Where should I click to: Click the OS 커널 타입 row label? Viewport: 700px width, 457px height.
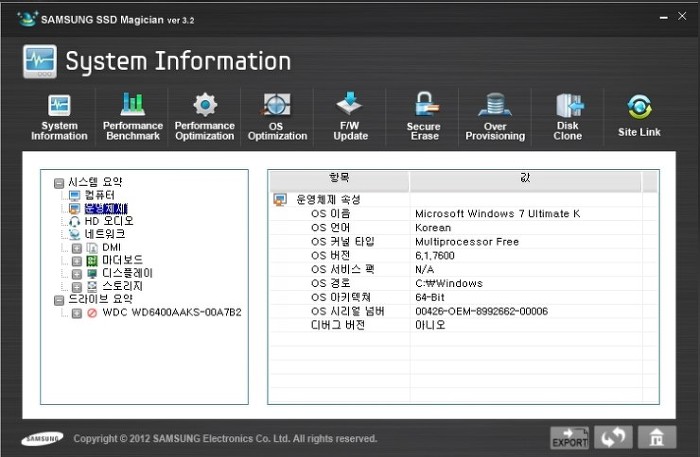coord(343,242)
